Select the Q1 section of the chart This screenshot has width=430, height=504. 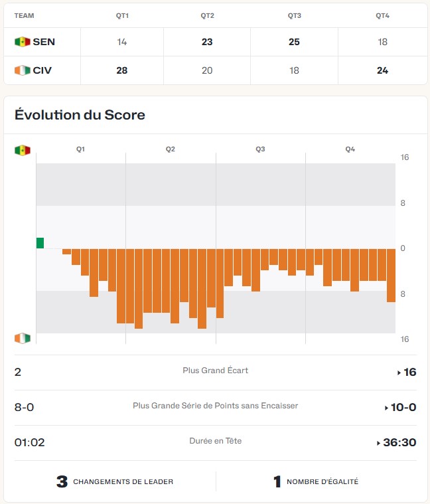(80, 149)
